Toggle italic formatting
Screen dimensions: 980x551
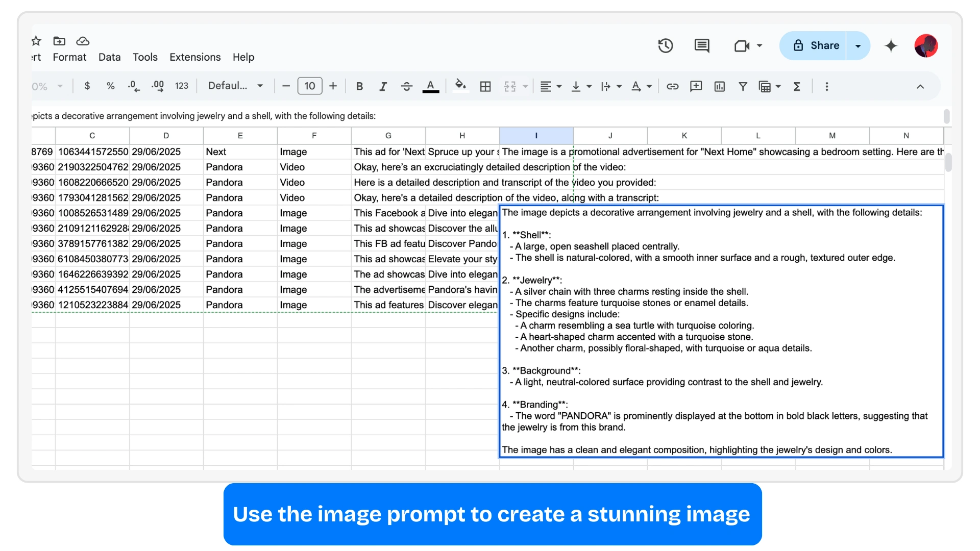pos(383,86)
